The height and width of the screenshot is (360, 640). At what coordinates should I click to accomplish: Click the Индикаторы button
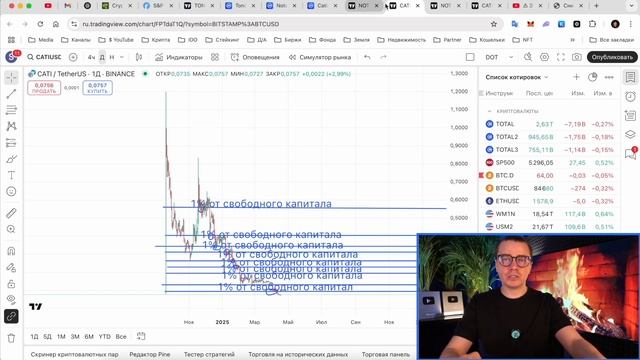click(179, 57)
